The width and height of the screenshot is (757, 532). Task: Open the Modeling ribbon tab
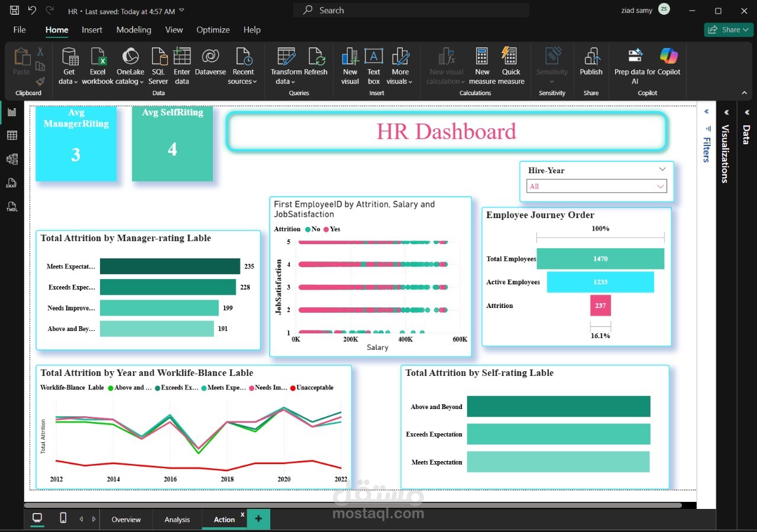tap(134, 30)
